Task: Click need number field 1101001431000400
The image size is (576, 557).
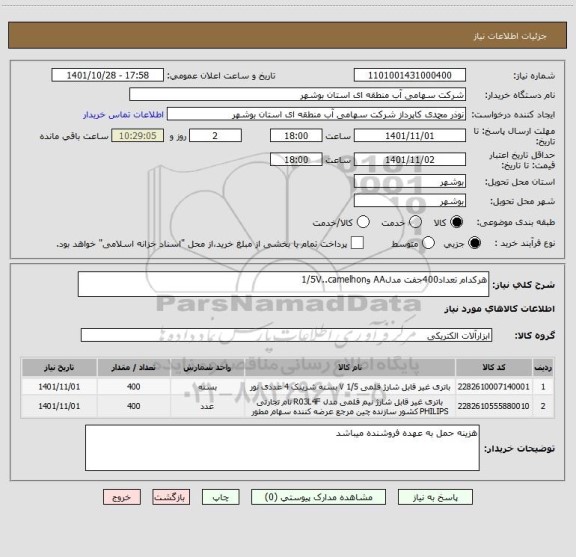Action: [410, 75]
